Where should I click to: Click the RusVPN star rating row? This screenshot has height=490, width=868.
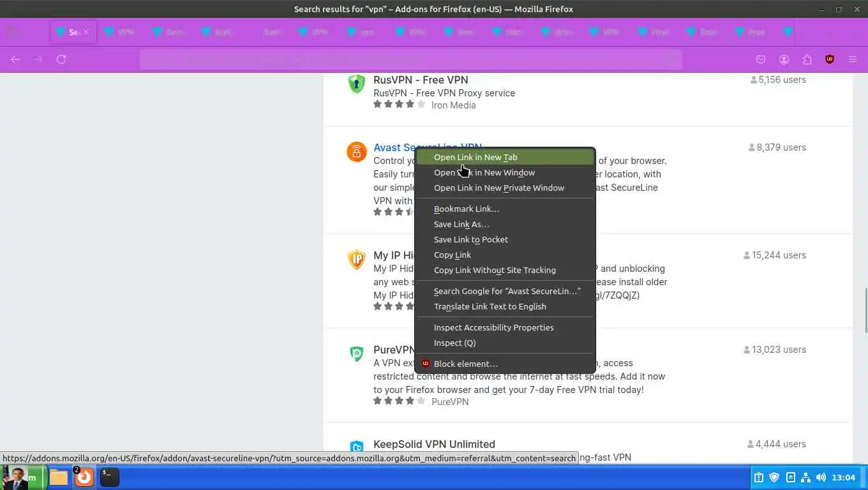pos(400,104)
